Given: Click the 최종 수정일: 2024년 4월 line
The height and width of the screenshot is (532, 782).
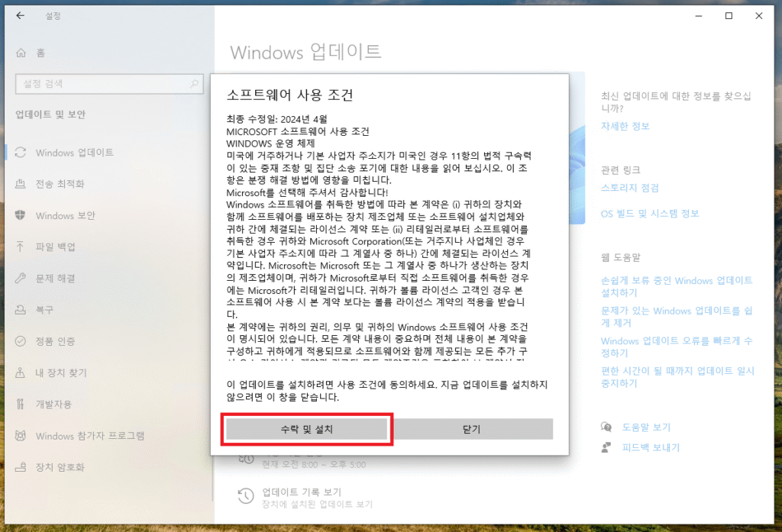Looking at the screenshot, I should tap(276, 119).
